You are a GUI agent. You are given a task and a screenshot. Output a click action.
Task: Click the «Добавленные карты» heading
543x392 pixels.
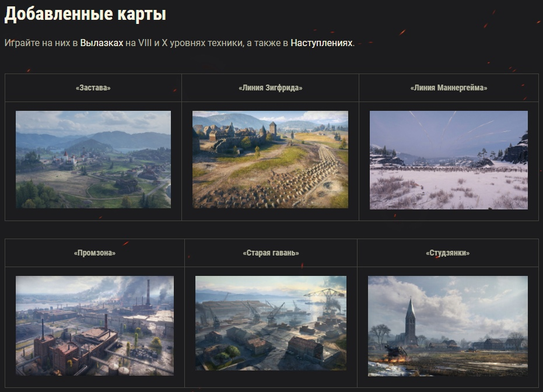click(x=85, y=15)
